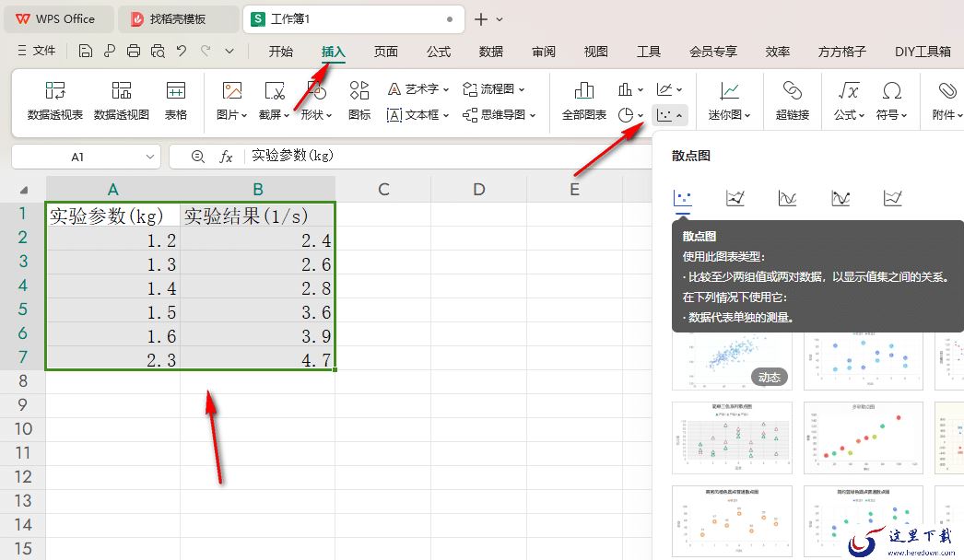The width and height of the screenshot is (964, 560).
Task: Open the line chart dropdown
Action: pos(669,89)
